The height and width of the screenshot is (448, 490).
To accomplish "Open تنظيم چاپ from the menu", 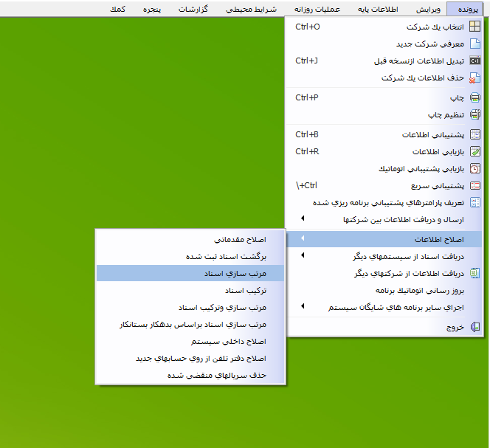I will point(384,114).
